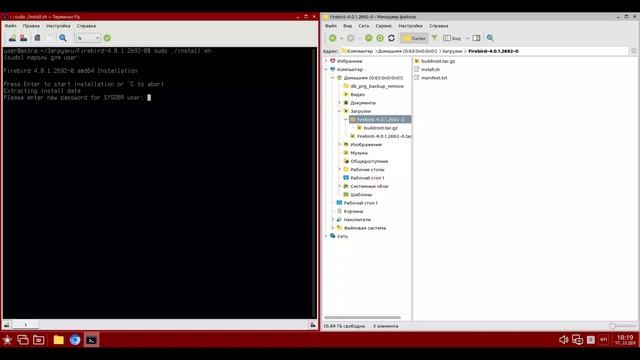Image resolution: width=640 pixels, height=360 pixels.
Task: Click Домашняя in the address breadcrumb
Action: (407, 51)
